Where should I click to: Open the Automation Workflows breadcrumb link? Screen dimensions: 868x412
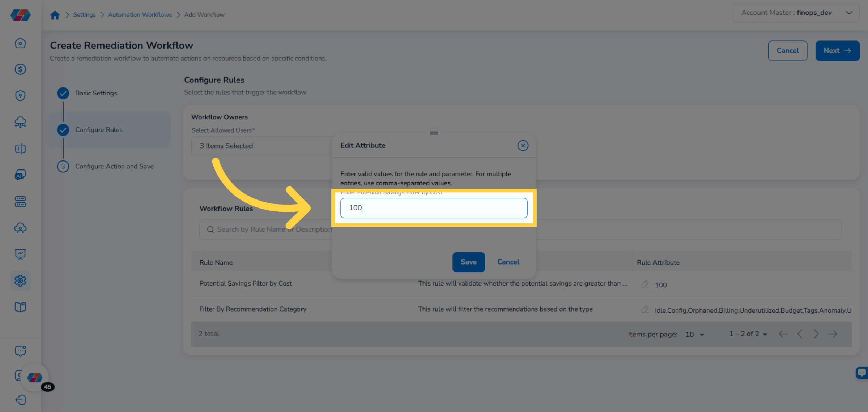click(x=140, y=15)
